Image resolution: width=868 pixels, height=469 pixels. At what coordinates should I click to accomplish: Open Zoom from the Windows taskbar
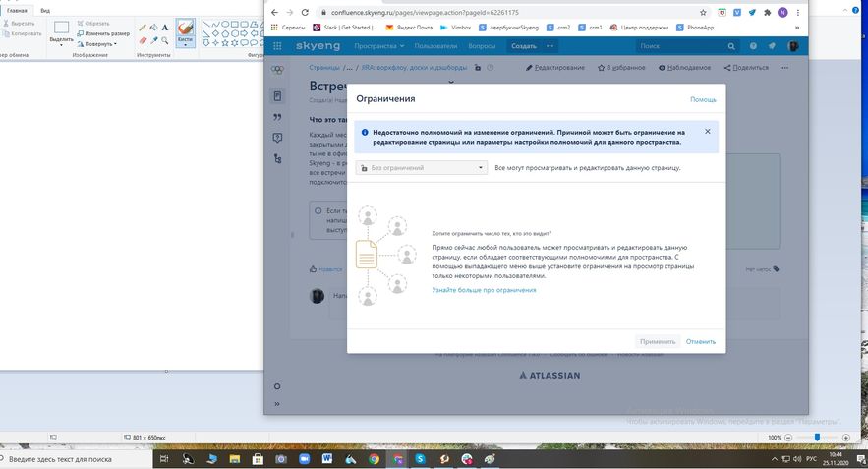coord(304,459)
